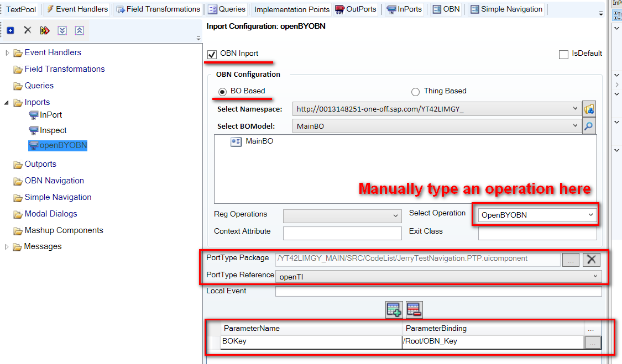Open the tab overflow dropdown arrow
This screenshot has height=364, width=622.
(601, 14)
